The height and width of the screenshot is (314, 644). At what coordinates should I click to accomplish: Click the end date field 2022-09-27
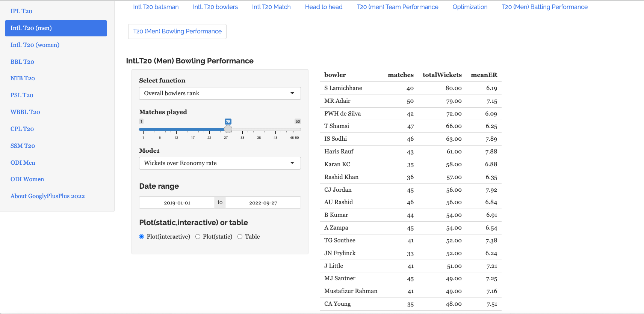click(x=263, y=203)
